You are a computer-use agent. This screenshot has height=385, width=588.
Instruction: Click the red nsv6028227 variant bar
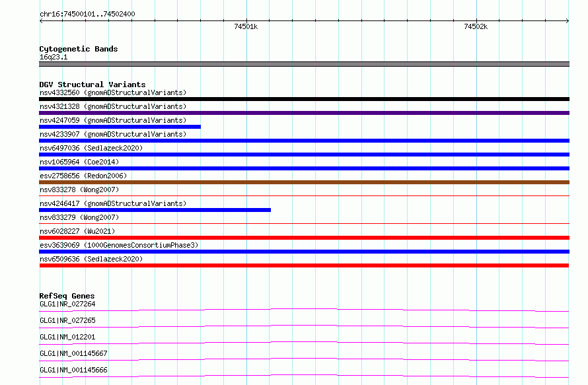pyautogui.click(x=304, y=238)
